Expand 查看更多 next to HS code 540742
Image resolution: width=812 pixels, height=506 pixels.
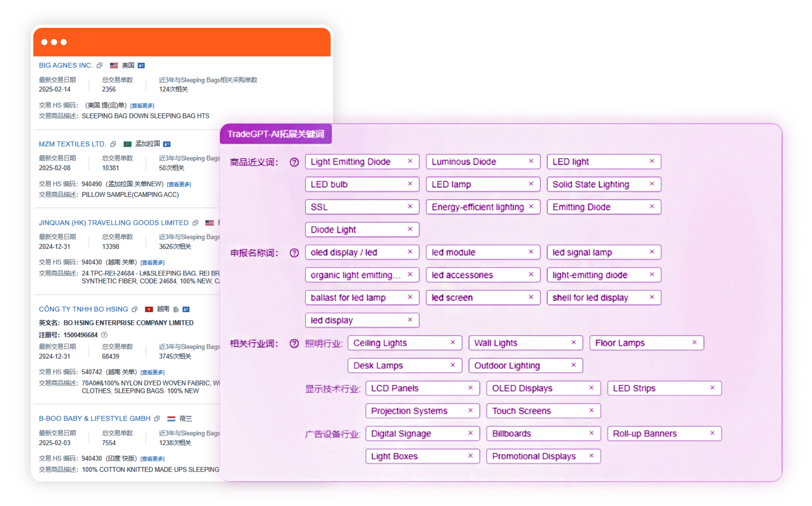pyautogui.click(x=153, y=372)
